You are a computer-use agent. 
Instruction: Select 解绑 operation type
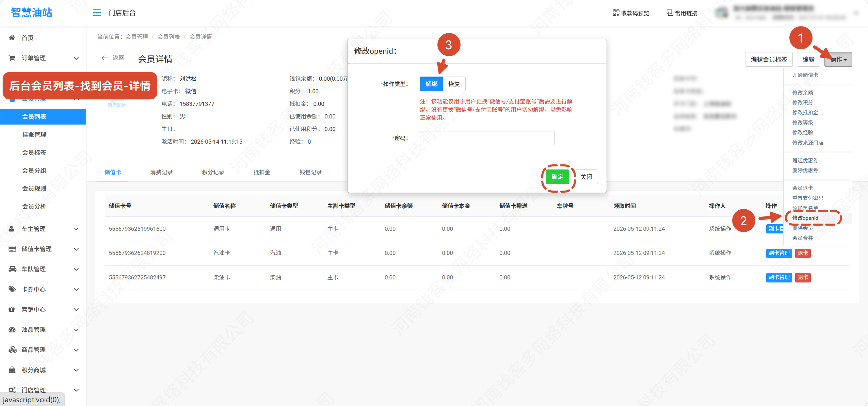click(431, 84)
